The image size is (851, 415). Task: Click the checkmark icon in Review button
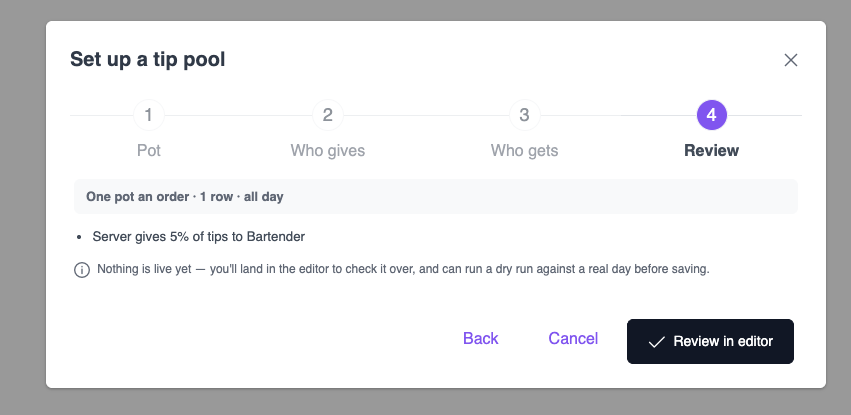[x=657, y=342]
